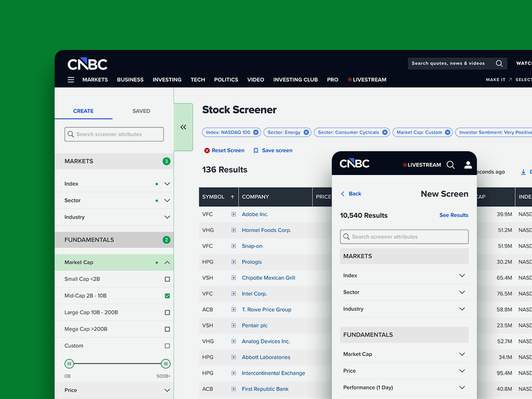Click the plus icon beside Chipotle Mexican Grill

(x=233, y=278)
